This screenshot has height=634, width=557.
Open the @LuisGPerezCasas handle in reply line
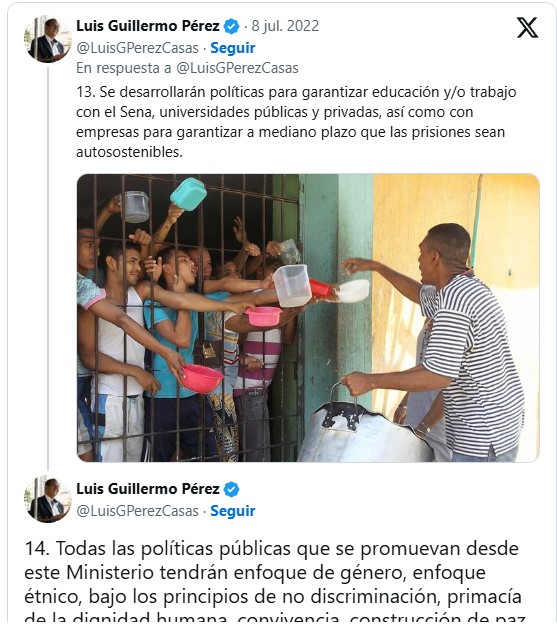tap(237, 68)
